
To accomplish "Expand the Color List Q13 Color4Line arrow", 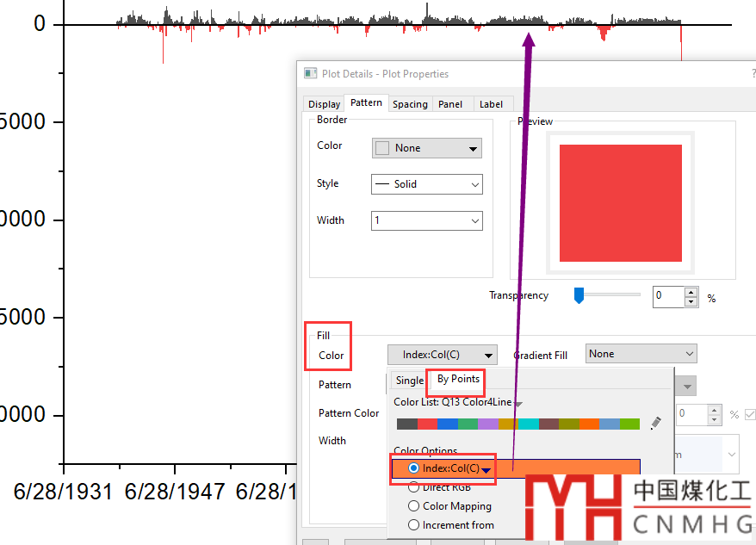I will pos(518,403).
